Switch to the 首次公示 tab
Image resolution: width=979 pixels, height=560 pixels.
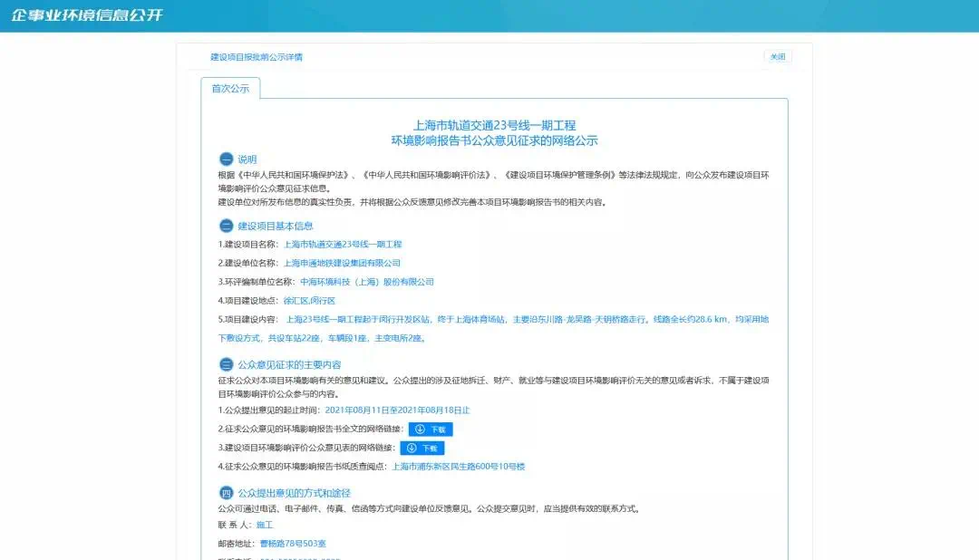click(230, 89)
